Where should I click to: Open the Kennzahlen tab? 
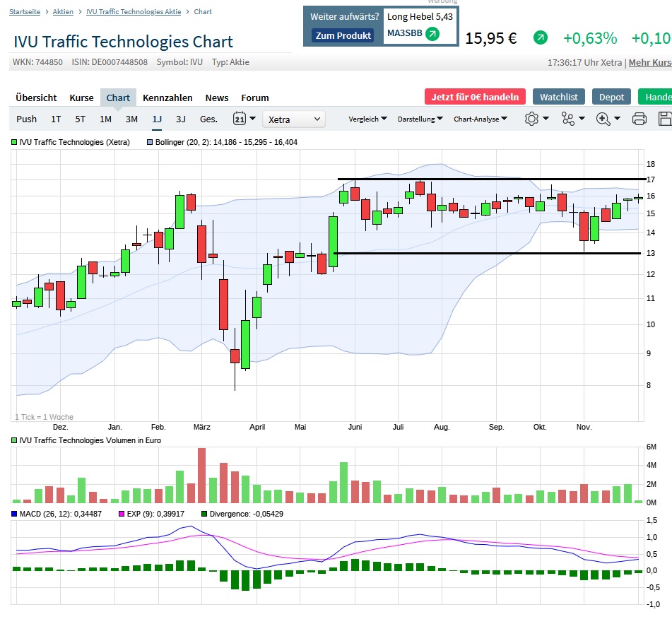(x=167, y=98)
